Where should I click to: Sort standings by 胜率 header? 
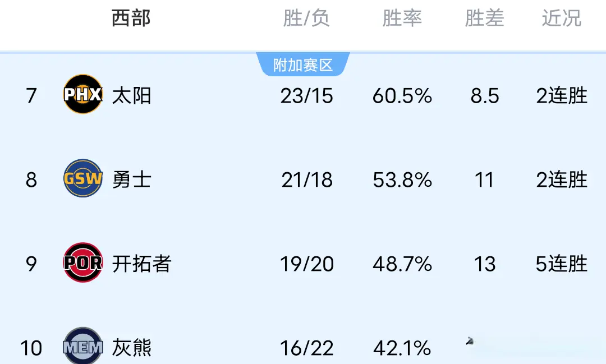click(x=402, y=19)
